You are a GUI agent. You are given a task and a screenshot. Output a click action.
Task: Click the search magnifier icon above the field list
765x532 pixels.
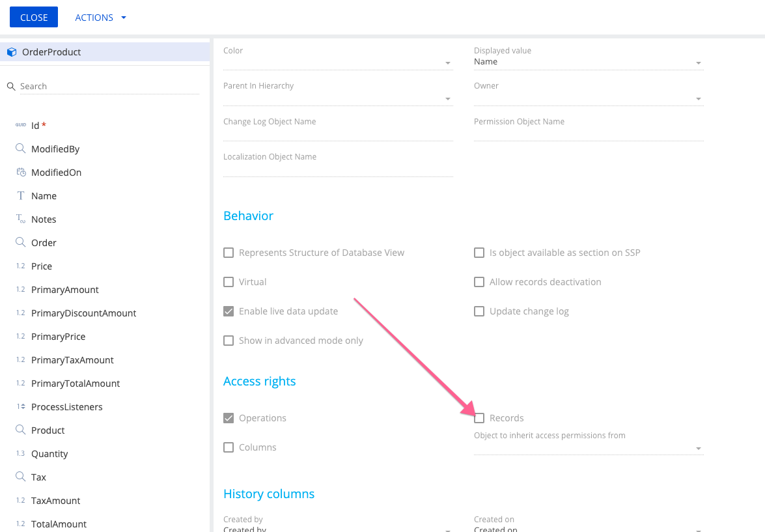tap(10, 86)
